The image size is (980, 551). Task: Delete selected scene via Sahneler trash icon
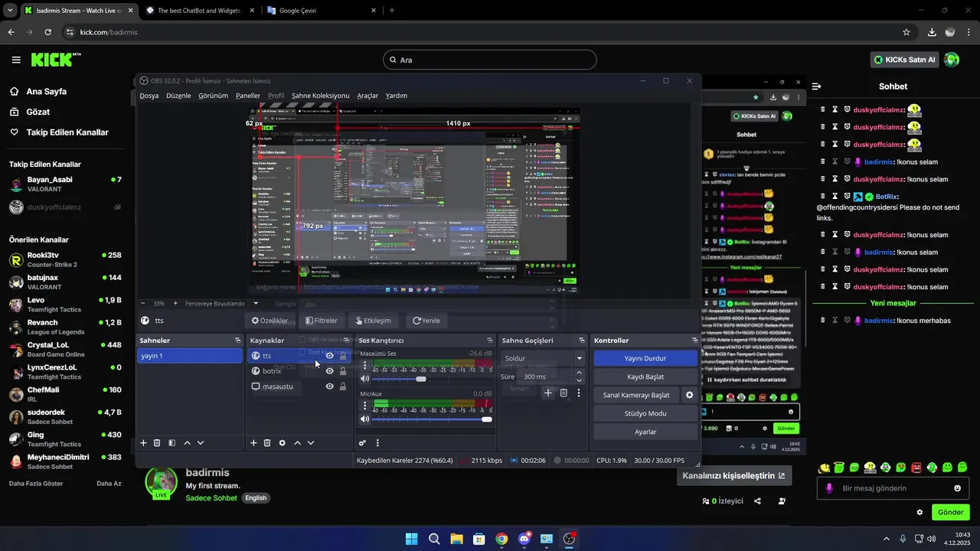[x=157, y=443]
